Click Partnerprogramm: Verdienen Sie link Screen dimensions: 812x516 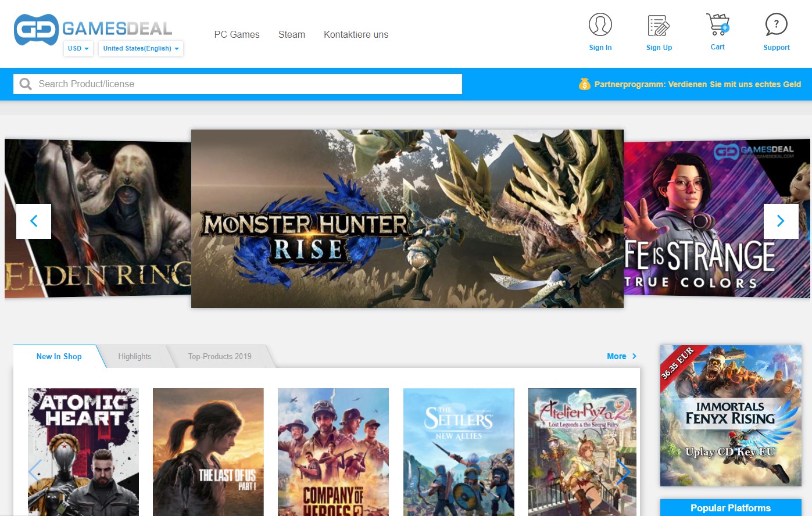697,84
